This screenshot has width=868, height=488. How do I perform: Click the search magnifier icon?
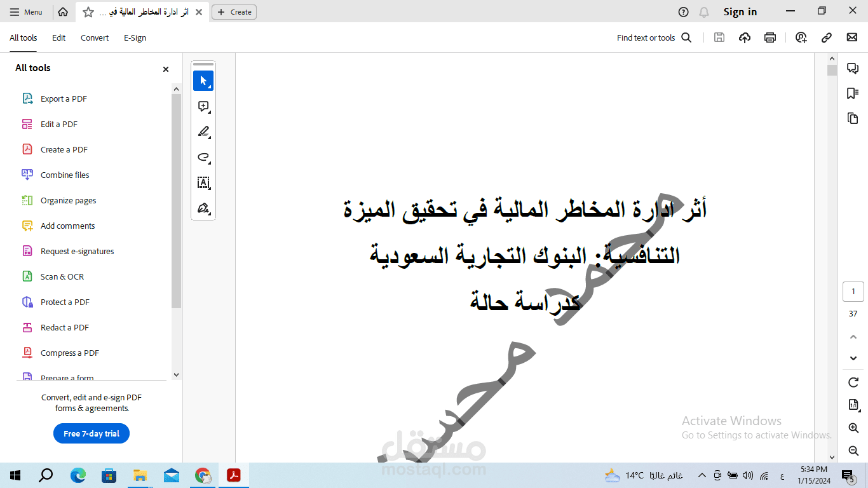686,37
